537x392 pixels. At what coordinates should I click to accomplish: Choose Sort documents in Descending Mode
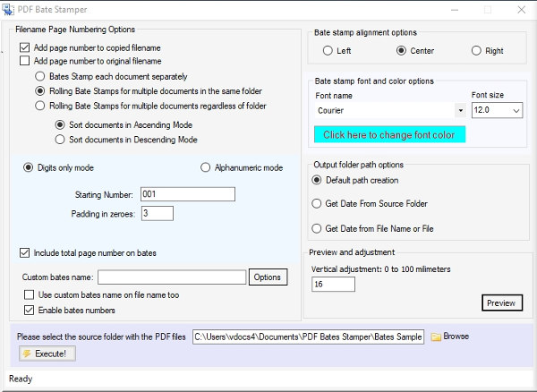[60, 140]
